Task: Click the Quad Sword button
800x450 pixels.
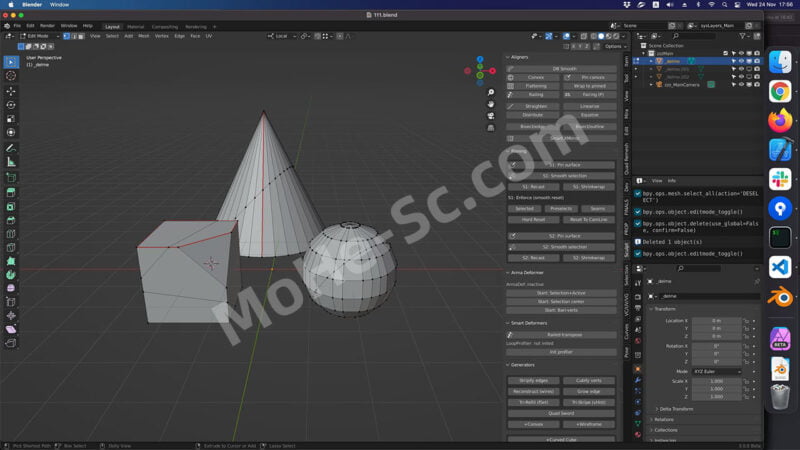Action: (x=561, y=414)
